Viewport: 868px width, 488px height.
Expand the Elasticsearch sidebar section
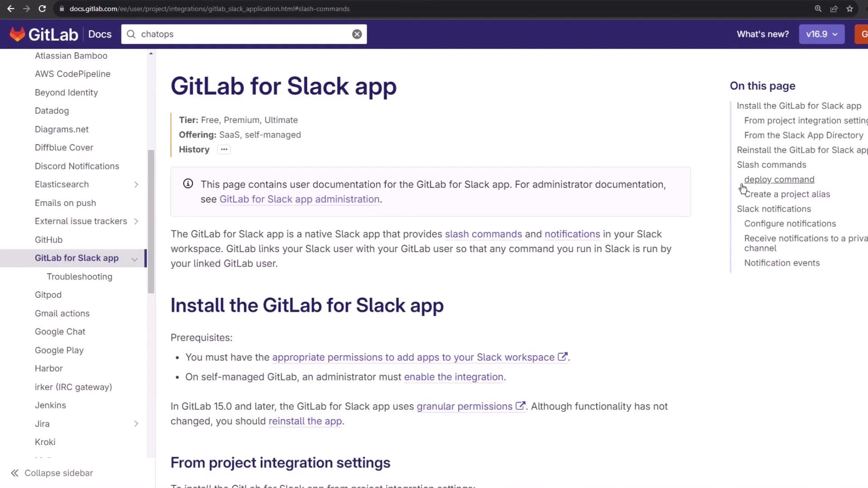(x=136, y=184)
